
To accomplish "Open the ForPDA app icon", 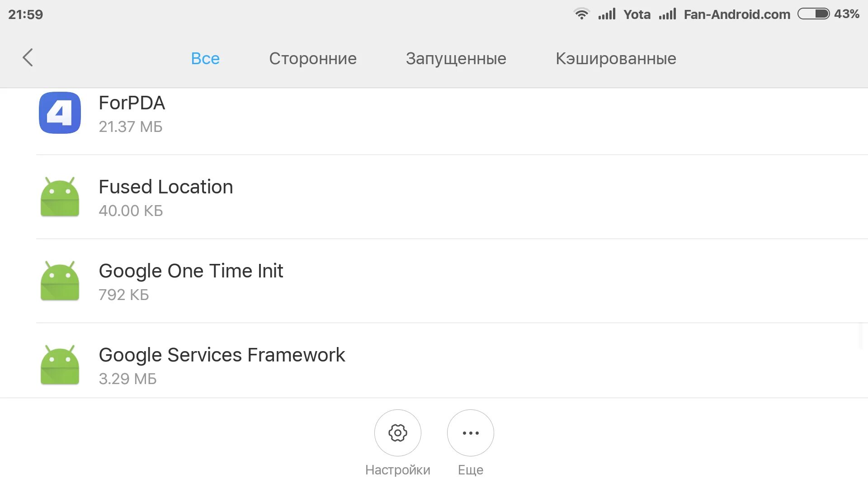I will click(60, 113).
